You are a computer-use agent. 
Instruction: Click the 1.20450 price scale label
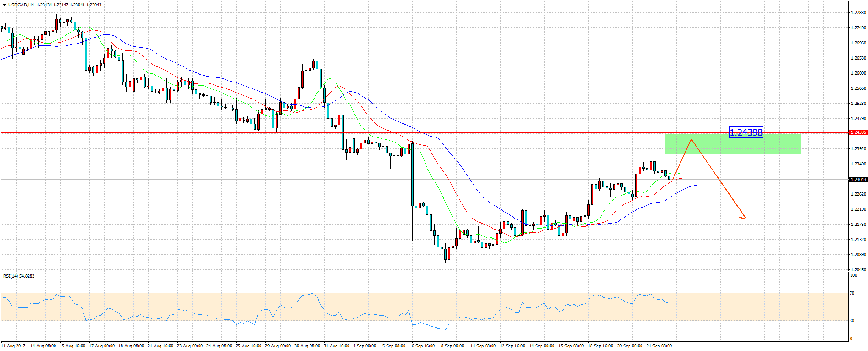858,270
